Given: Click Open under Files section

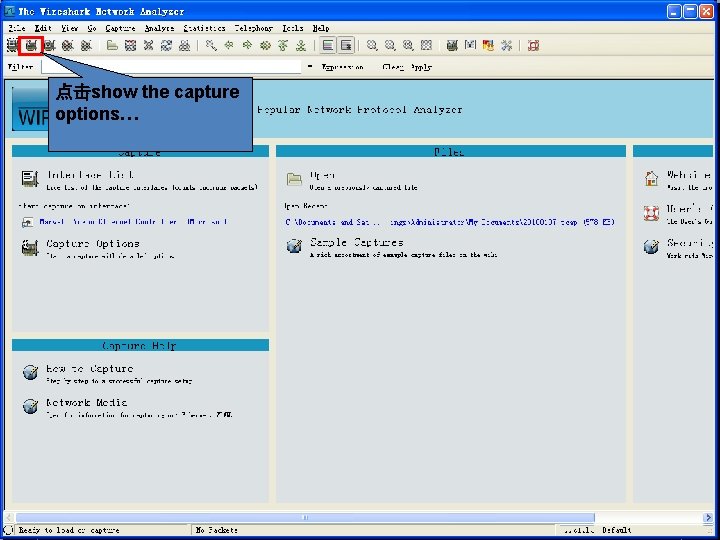Looking at the screenshot, I should click(x=322, y=175).
